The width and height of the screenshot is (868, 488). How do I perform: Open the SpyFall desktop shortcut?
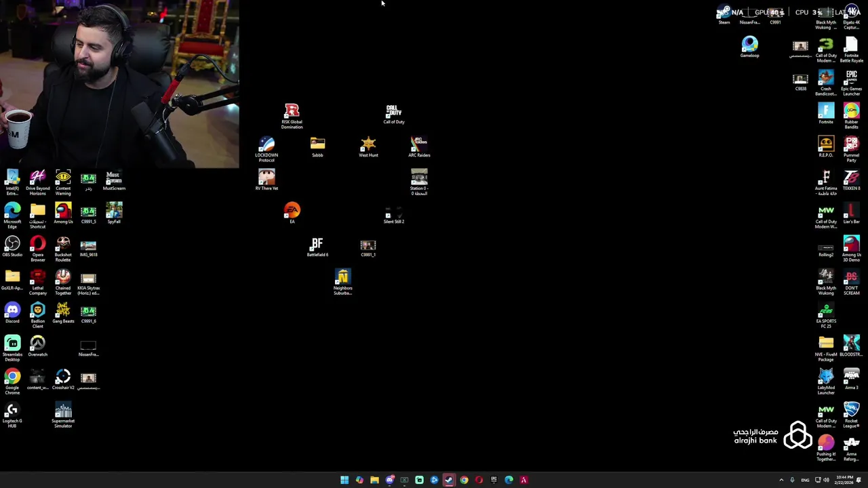(114, 213)
